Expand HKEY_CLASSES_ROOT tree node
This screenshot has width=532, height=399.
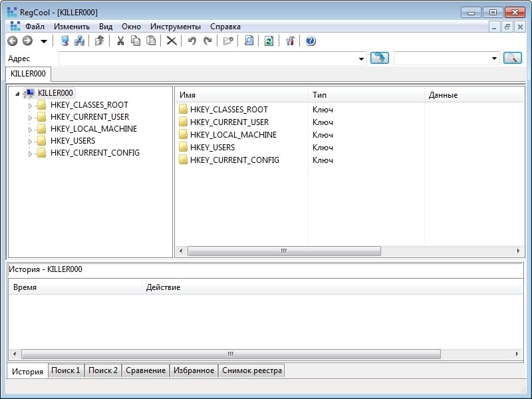click(x=29, y=105)
